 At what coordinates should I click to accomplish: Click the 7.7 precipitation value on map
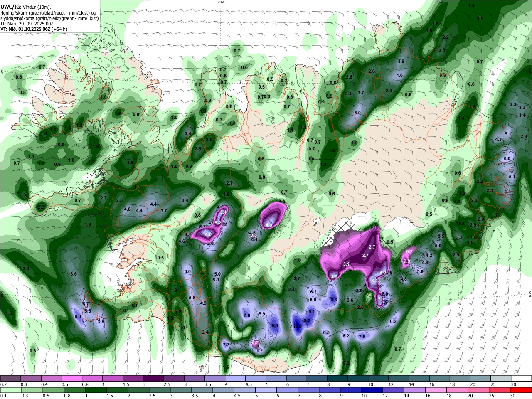tap(226, 345)
